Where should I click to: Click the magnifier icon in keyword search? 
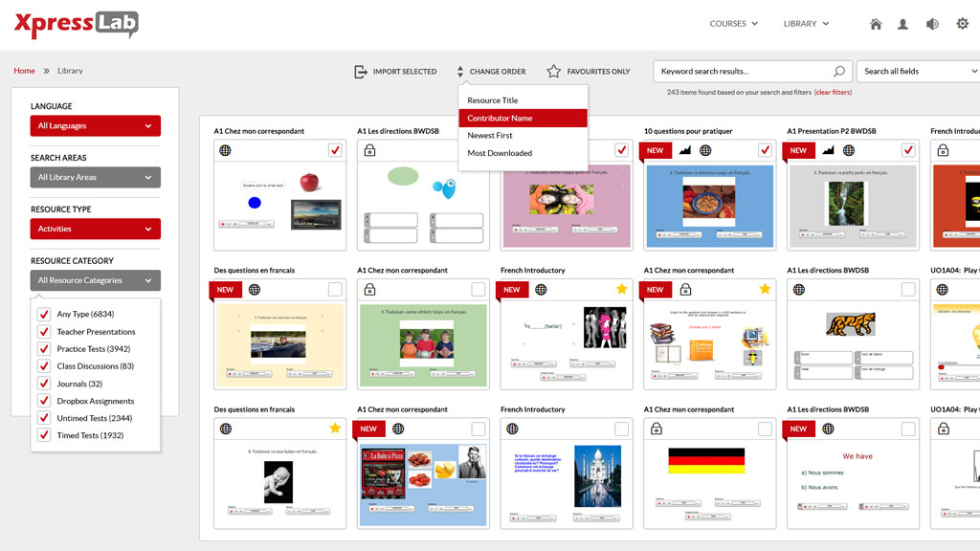[x=838, y=71]
